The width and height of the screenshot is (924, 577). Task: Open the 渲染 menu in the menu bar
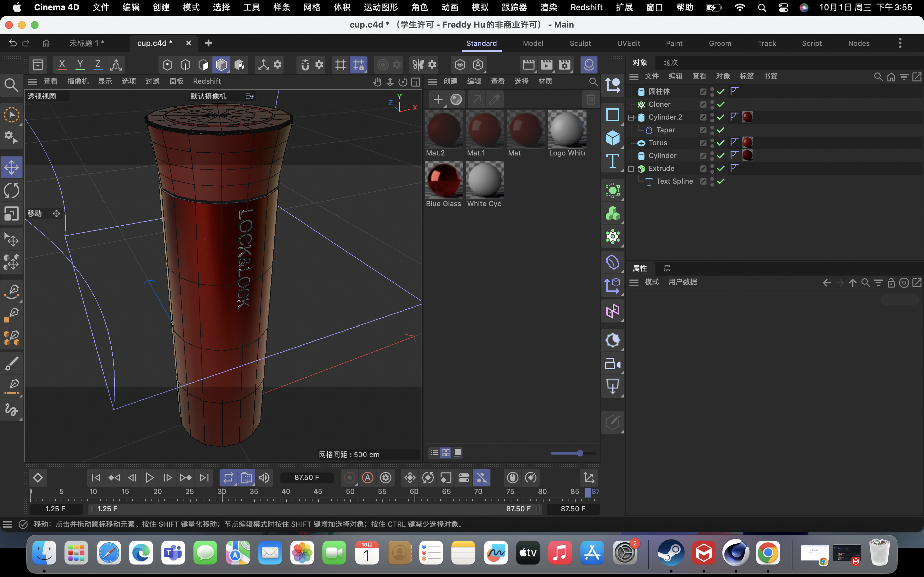(548, 7)
